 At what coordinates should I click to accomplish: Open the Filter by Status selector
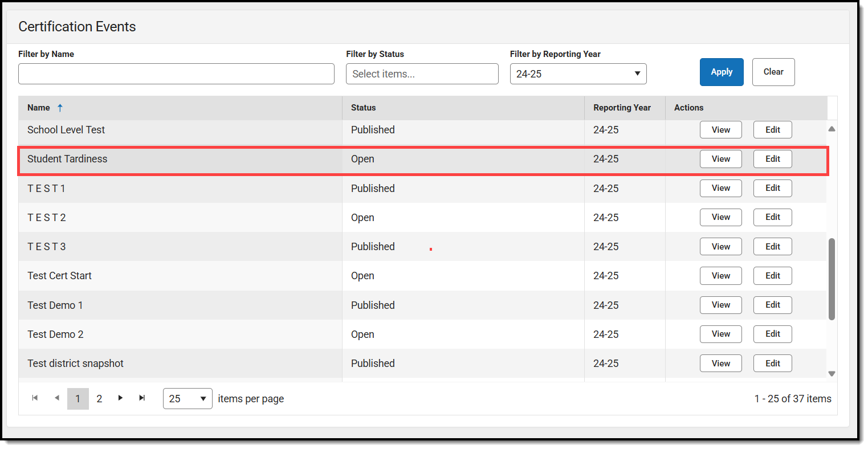coord(422,74)
